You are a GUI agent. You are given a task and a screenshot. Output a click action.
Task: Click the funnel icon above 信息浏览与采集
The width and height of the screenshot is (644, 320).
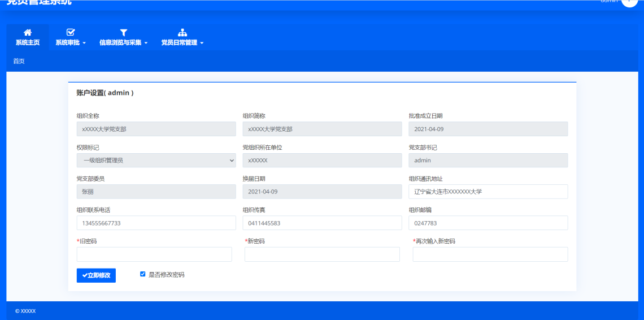point(124,32)
